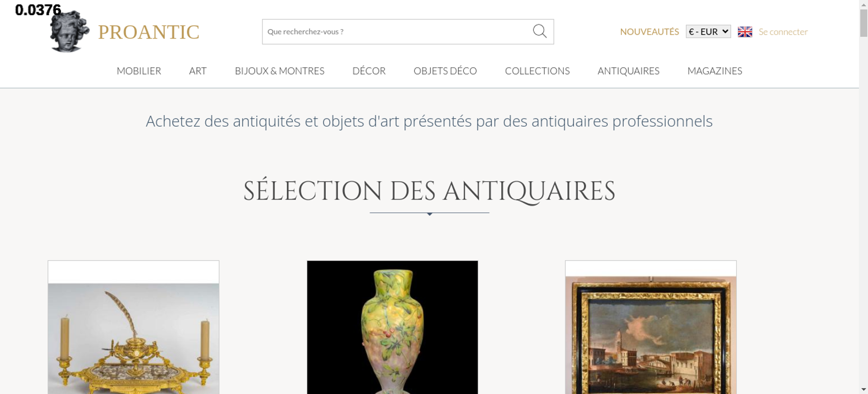Click the magnifying glass search icon
The width and height of the screenshot is (868, 394).
click(x=539, y=31)
